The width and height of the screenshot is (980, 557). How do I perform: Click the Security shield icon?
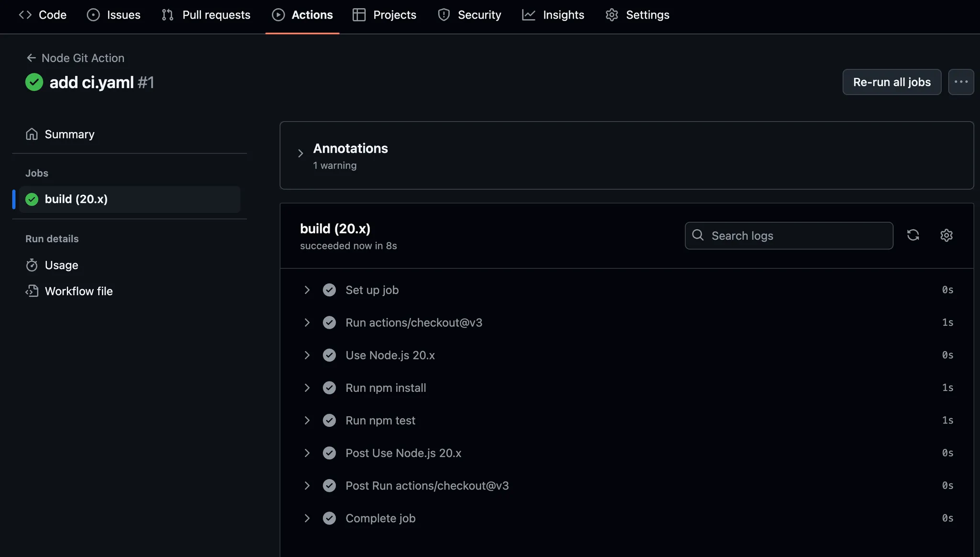444,15
